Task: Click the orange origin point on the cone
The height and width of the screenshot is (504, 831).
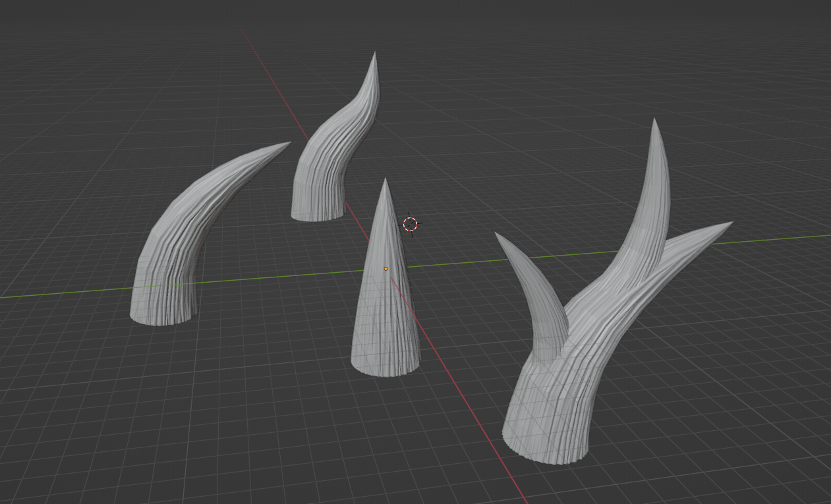Action: 384,268
